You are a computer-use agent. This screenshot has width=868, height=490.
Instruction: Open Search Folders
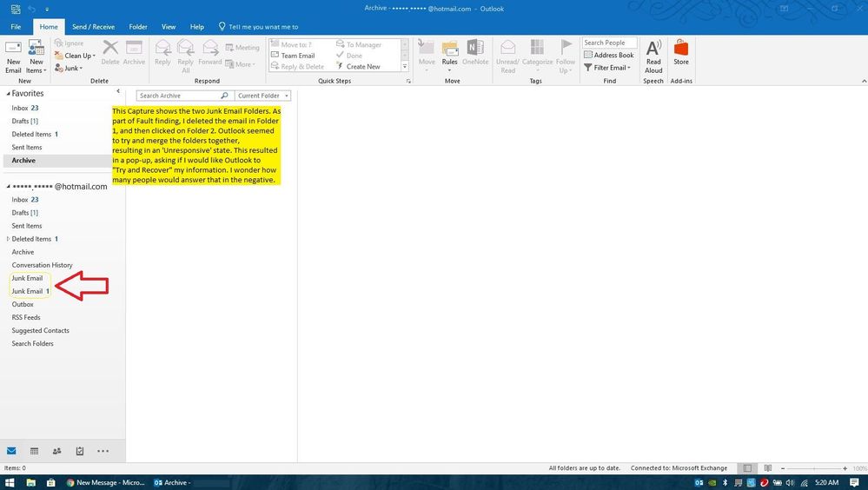(33, 344)
